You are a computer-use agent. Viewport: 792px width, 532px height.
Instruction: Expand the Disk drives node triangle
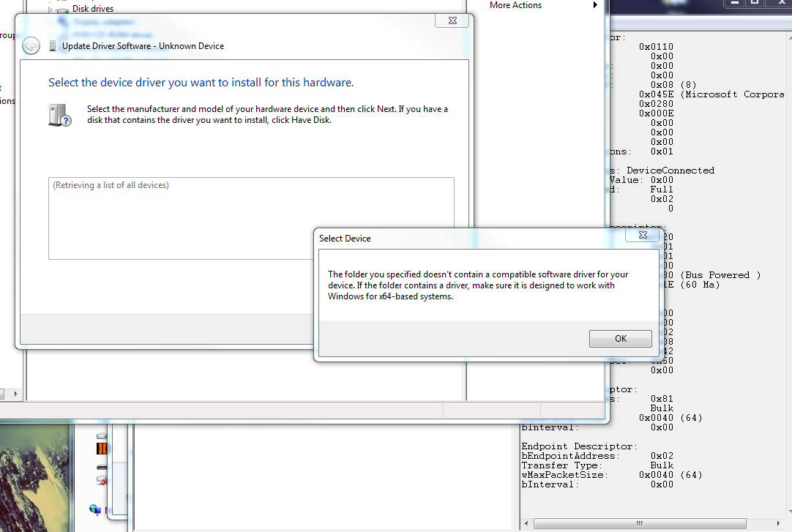(x=50, y=9)
